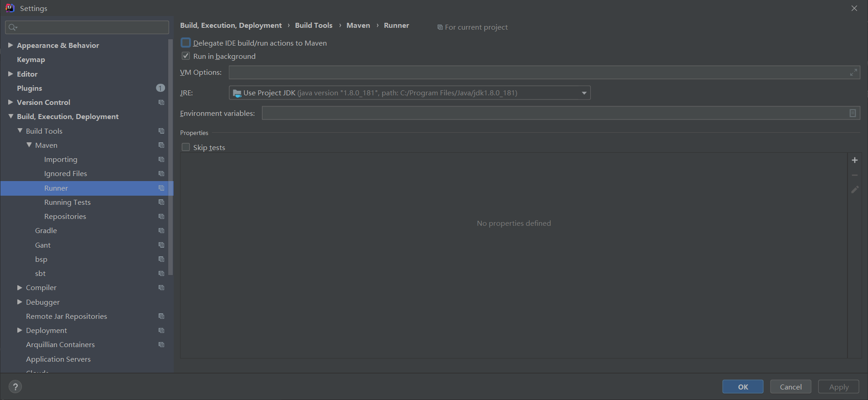Click the project-level icon beside Deployment
868x400 pixels.
pyautogui.click(x=161, y=330)
